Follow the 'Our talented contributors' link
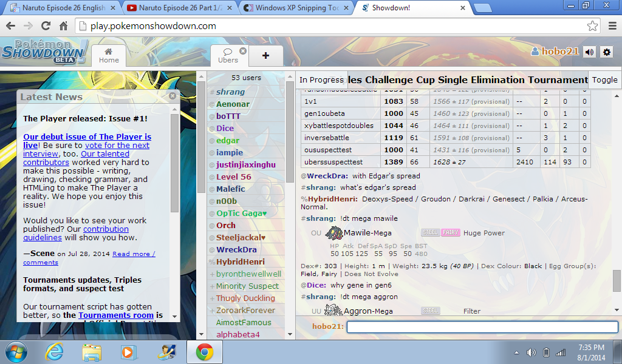 [76, 158]
